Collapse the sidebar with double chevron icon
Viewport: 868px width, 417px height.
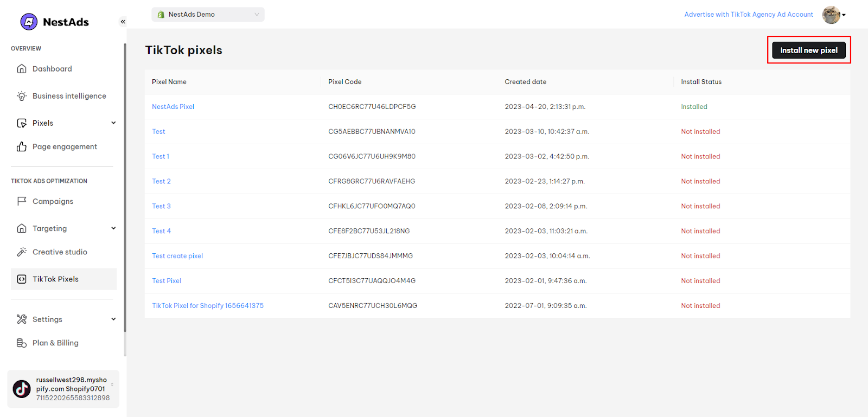(123, 22)
